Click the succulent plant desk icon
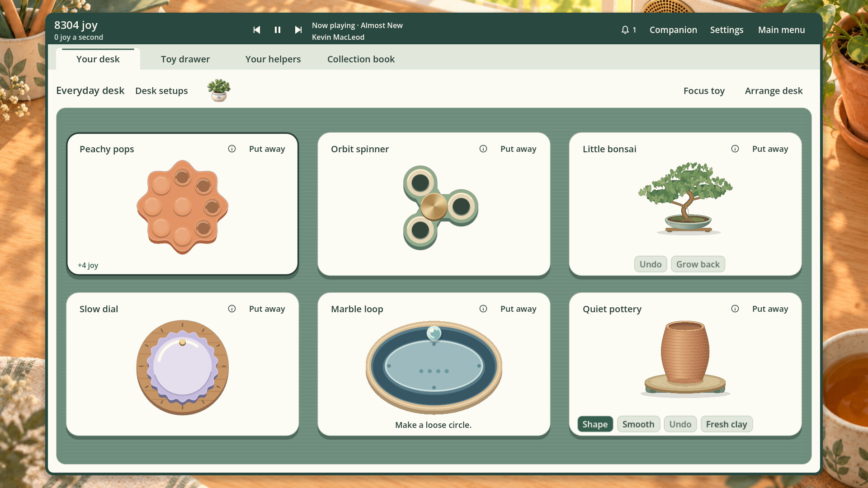Screen dimensions: 868x488 pyautogui.click(x=219, y=90)
